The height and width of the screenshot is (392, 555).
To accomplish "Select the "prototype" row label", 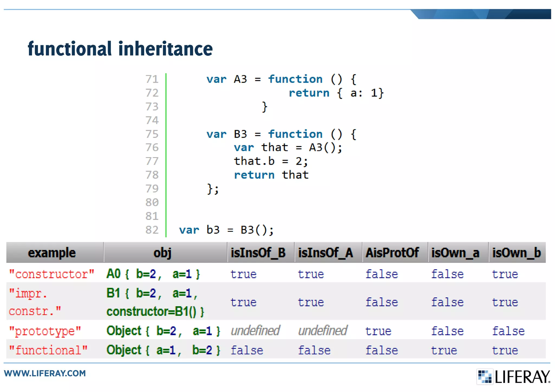I will [45, 331].
